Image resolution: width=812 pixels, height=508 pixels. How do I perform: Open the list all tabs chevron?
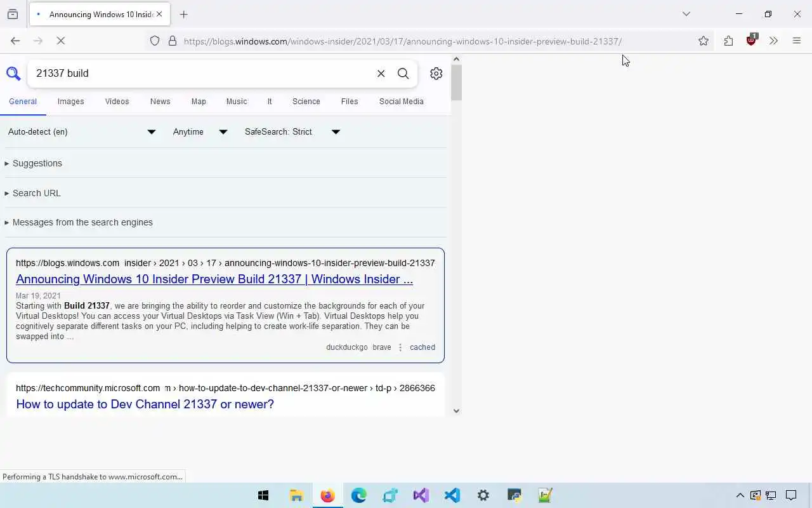pyautogui.click(x=686, y=14)
